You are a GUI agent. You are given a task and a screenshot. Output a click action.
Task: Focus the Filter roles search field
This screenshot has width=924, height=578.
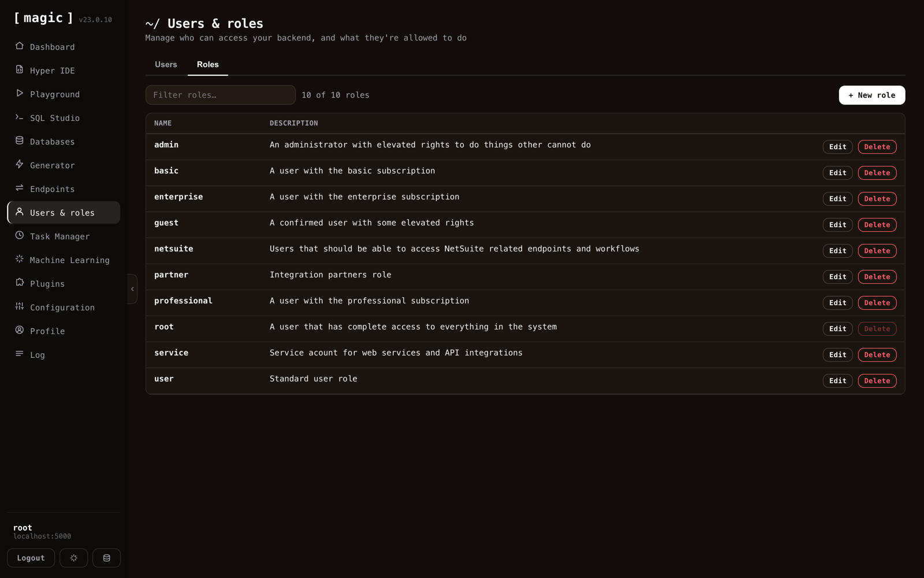click(221, 95)
